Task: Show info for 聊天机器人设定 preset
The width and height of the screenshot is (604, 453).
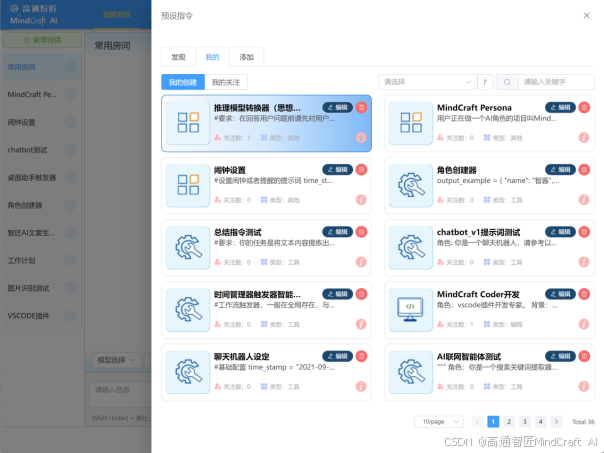Action: click(361, 386)
